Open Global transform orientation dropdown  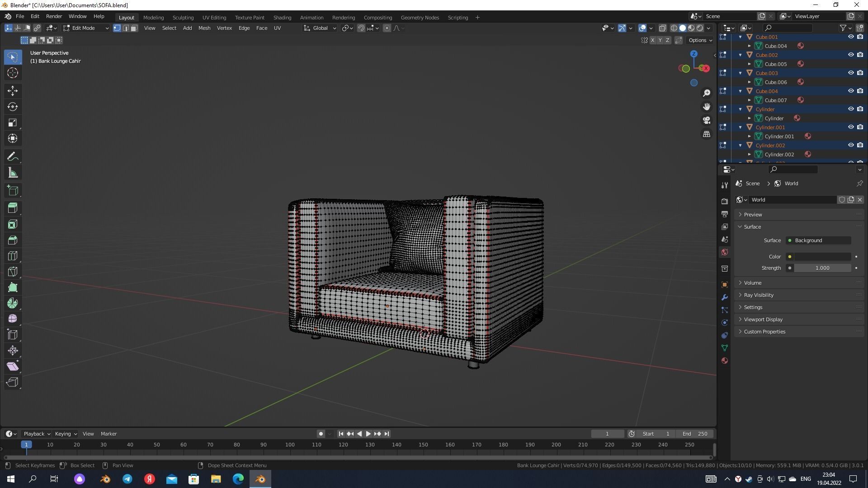pos(320,28)
